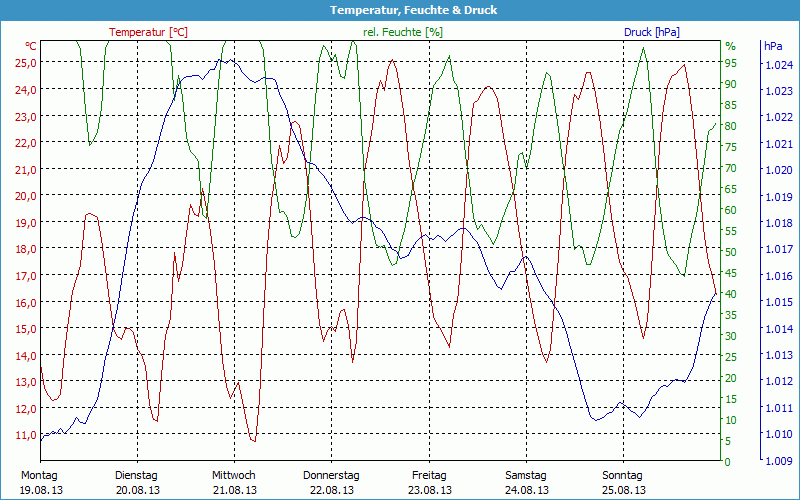800x500 pixels.
Task: Click the '1.018' pressure axis value
Action: (780, 223)
